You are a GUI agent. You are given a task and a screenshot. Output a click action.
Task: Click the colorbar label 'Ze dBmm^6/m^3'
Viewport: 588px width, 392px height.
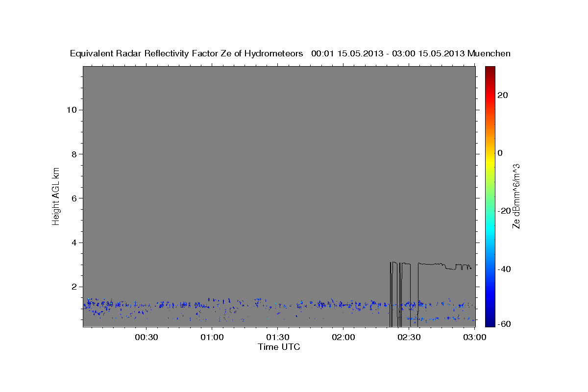(516, 196)
